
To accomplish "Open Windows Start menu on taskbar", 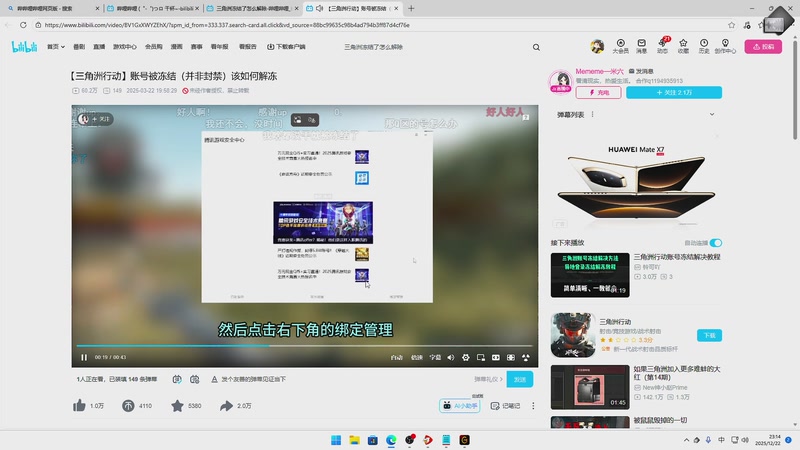I will (336, 440).
